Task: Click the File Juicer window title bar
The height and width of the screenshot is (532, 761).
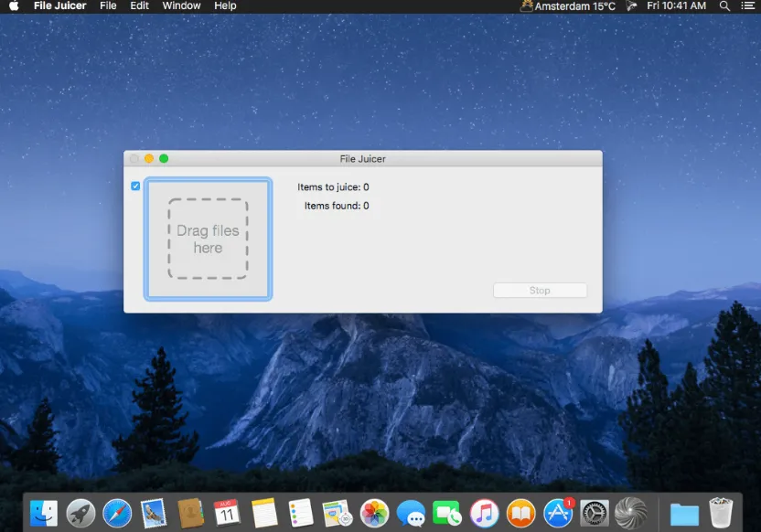Action: [x=362, y=158]
